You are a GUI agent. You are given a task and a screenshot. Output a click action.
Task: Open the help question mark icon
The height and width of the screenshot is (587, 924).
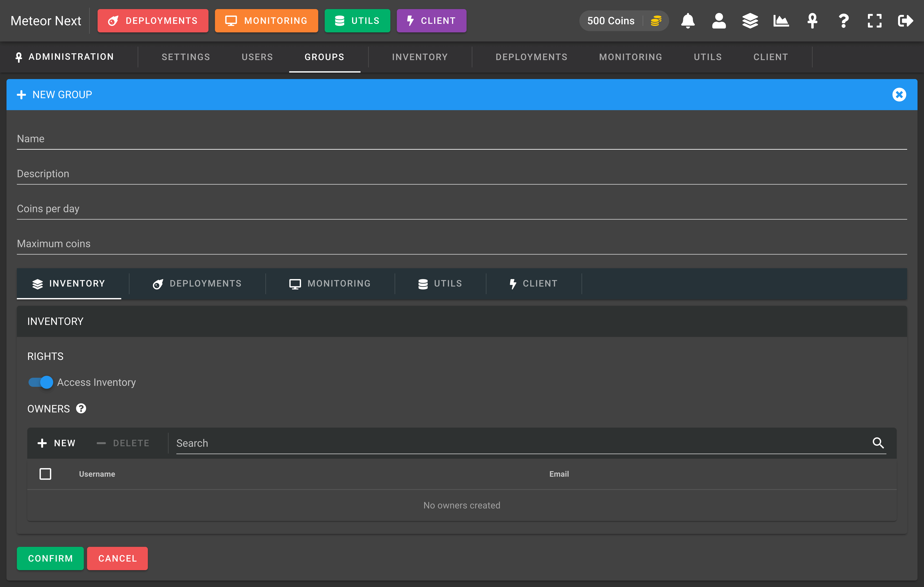[x=843, y=21]
